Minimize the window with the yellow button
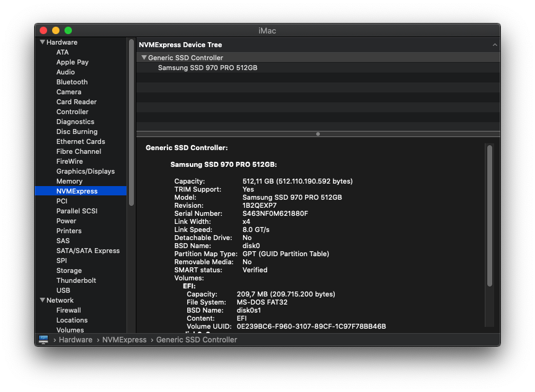Viewport: 535px width, 392px height. [56, 30]
